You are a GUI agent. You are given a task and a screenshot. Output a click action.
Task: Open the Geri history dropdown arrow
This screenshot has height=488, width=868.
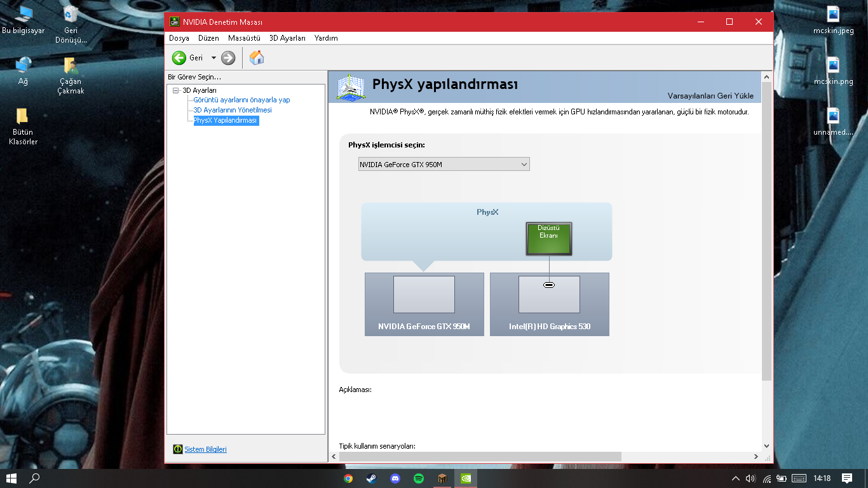click(x=214, y=58)
